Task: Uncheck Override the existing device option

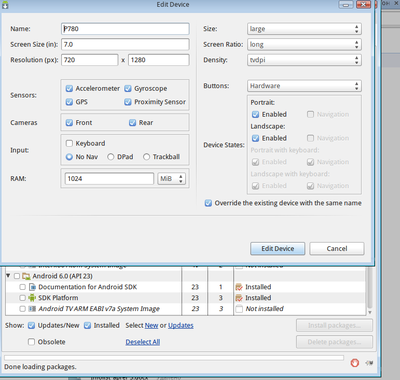Action: tap(208, 203)
